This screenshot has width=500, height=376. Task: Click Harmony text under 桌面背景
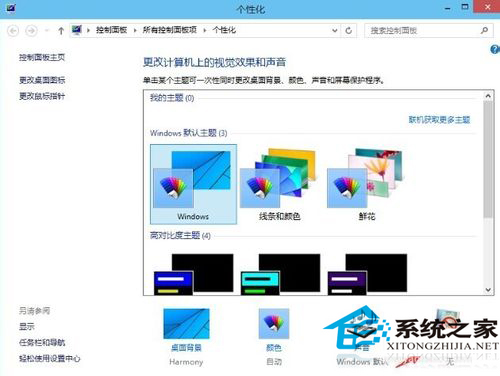(186, 362)
